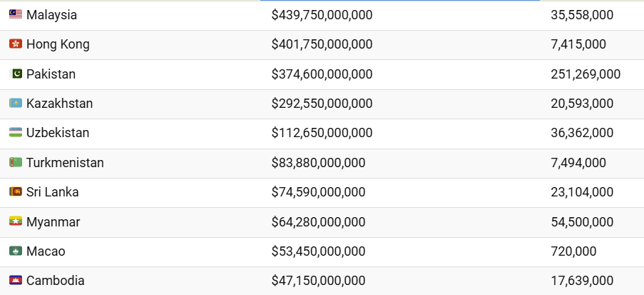Image resolution: width=644 pixels, height=295 pixels.
Task: Open the Malaysia country link
Action: (x=52, y=15)
